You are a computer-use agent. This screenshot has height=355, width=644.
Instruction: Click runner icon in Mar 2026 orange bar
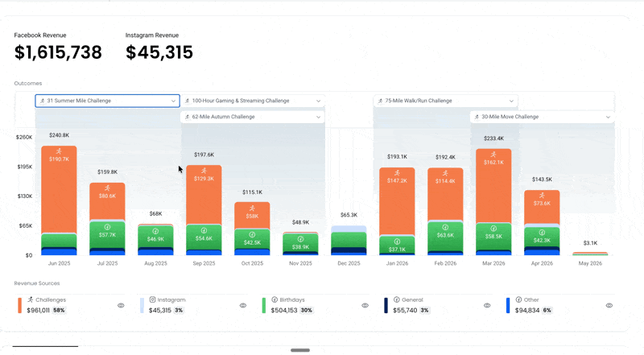tap(493, 154)
